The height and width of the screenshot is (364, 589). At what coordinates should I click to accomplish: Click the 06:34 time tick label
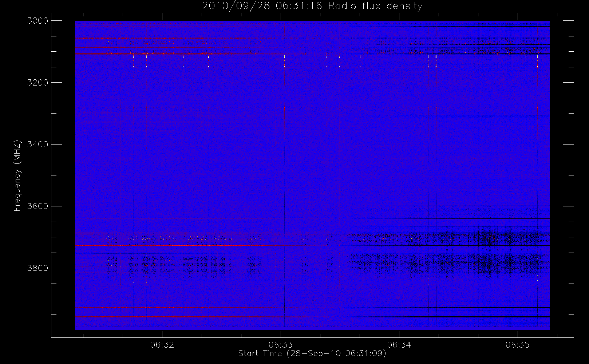(x=399, y=345)
